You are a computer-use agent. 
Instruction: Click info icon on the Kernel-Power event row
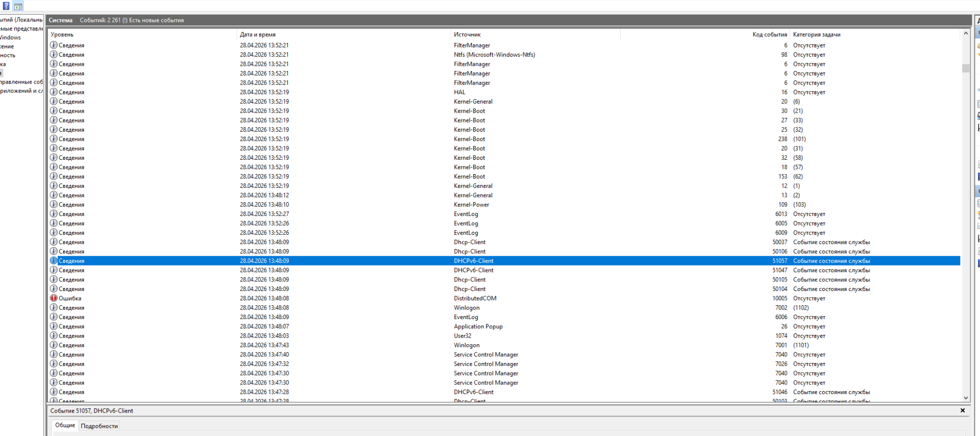pyautogui.click(x=54, y=205)
